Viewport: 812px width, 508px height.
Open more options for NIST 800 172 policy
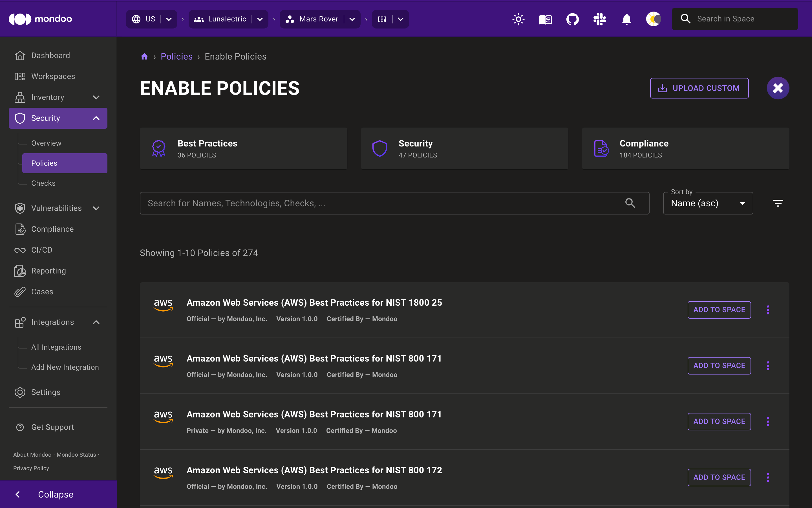[768, 477]
